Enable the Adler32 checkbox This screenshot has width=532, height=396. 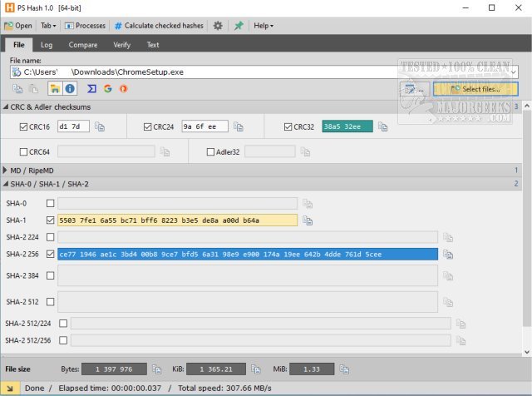coord(210,151)
